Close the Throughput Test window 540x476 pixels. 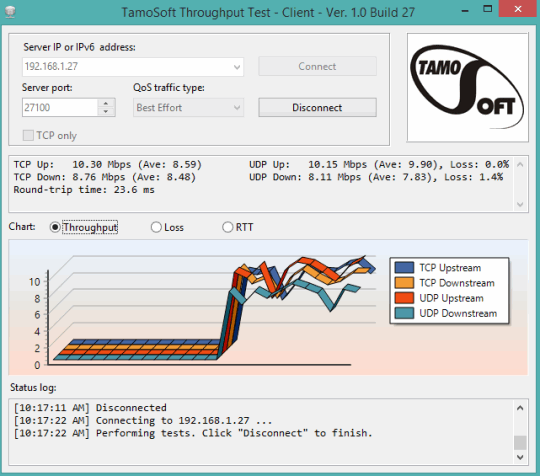(518, 9)
